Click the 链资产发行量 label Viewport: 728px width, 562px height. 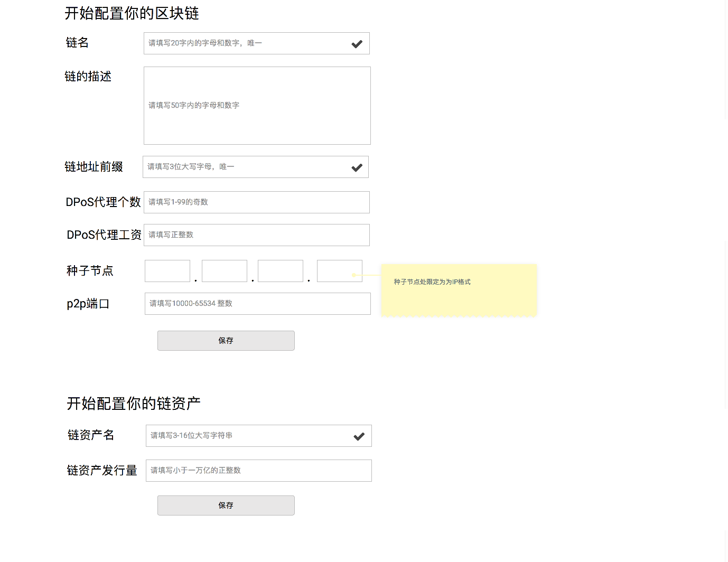pos(102,470)
